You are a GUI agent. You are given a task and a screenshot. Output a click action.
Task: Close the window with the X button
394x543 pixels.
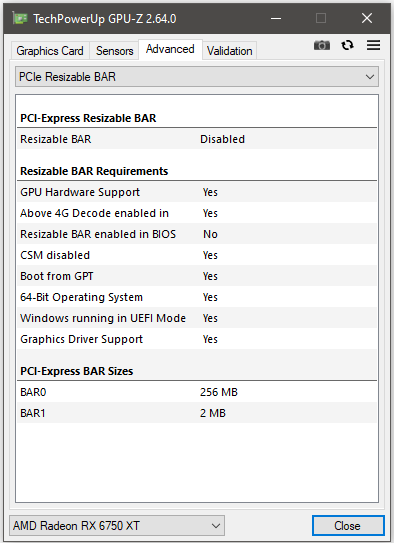click(x=367, y=18)
